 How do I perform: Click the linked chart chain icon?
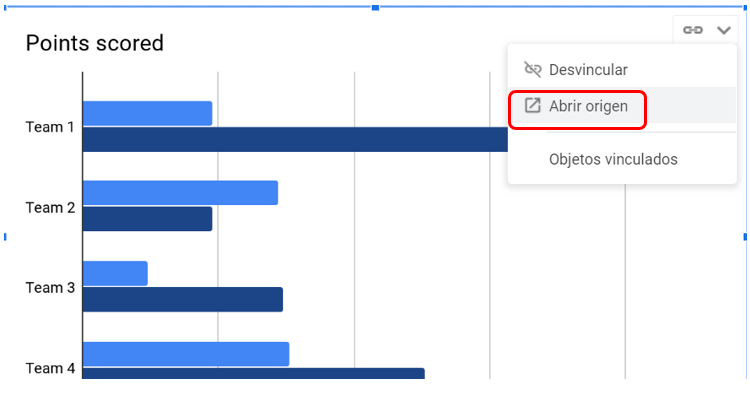coord(692,30)
